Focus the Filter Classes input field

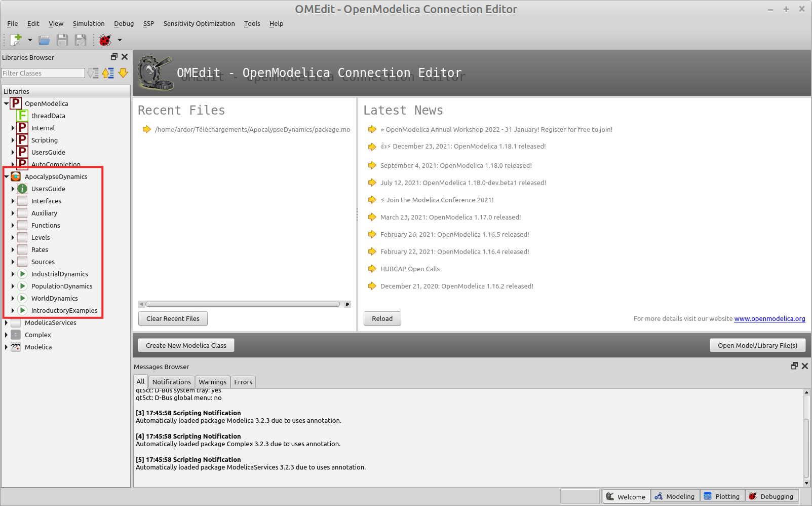tap(43, 73)
